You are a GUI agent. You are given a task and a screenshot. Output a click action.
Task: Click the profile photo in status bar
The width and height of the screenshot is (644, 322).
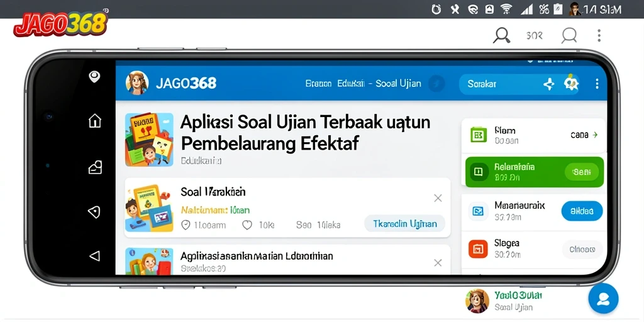click(x=575, y=9)
